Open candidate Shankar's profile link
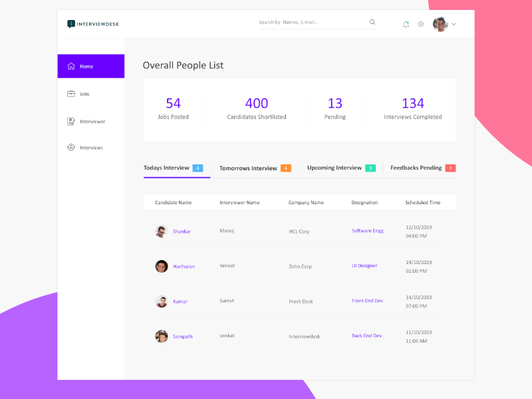Image resolution: width=532 pixels, height=399 pixels. click(x=181, y=231)
